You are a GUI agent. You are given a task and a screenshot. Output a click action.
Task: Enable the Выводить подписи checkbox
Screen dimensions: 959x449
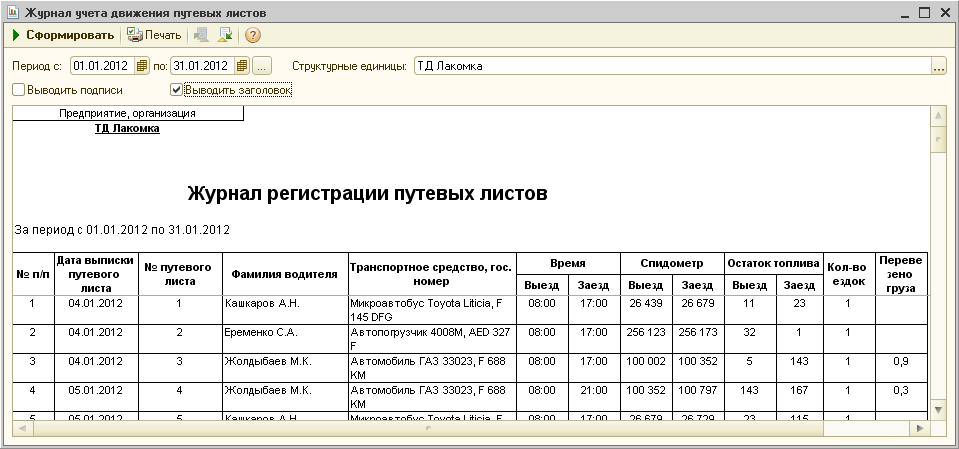click(19, 90)
